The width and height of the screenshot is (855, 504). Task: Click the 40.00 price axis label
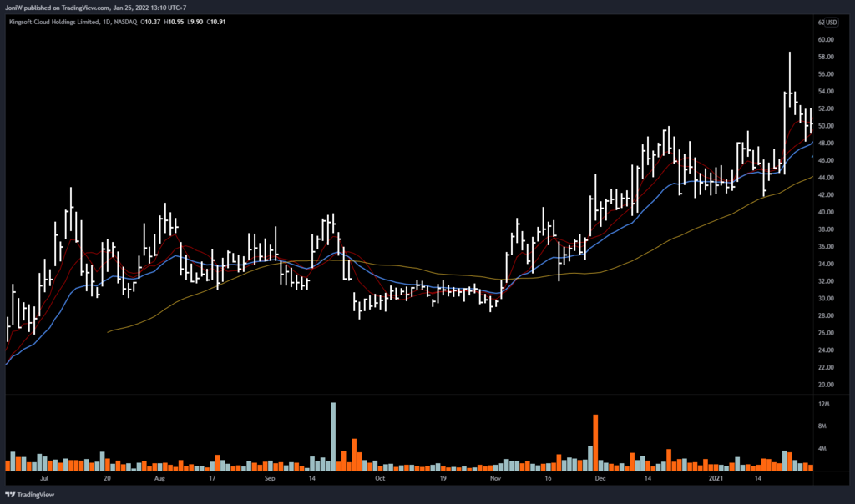(x=827, y=212)
